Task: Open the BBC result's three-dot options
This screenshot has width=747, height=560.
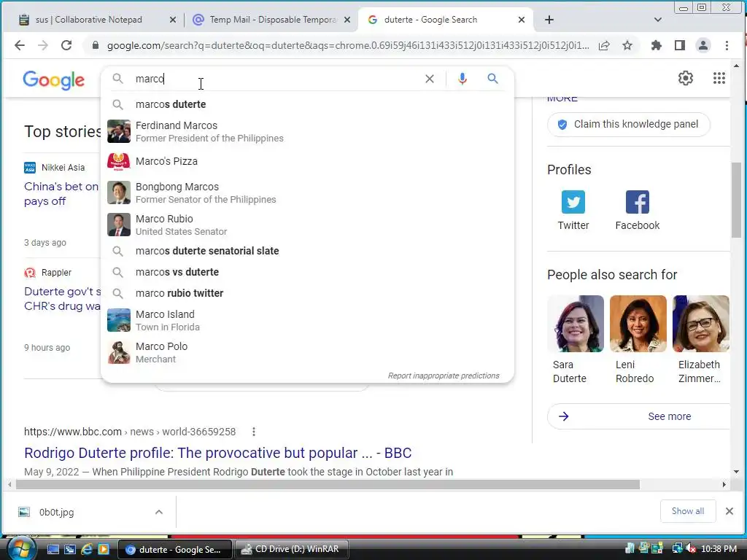Action: click(253, 432)
